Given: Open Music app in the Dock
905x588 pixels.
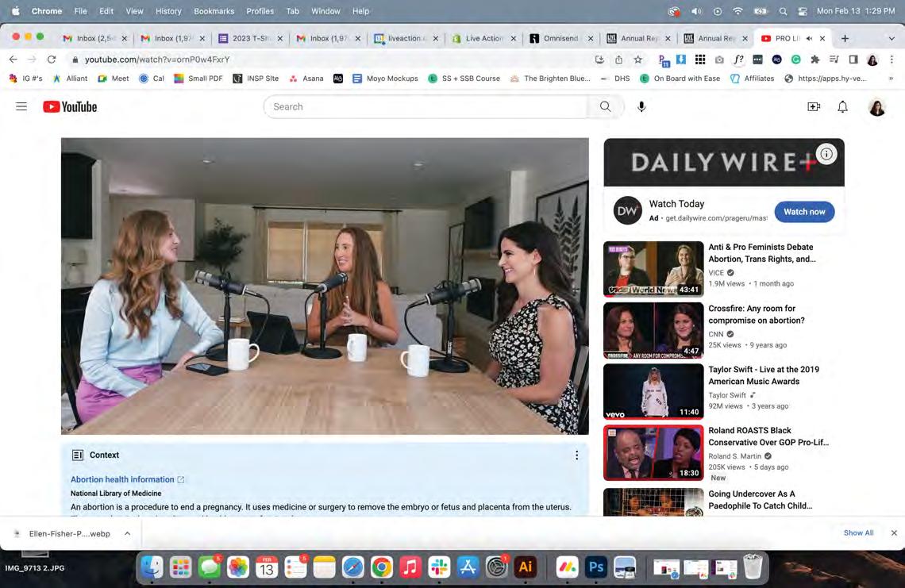Looking at the screenshot, I should [x=410, y=567].
